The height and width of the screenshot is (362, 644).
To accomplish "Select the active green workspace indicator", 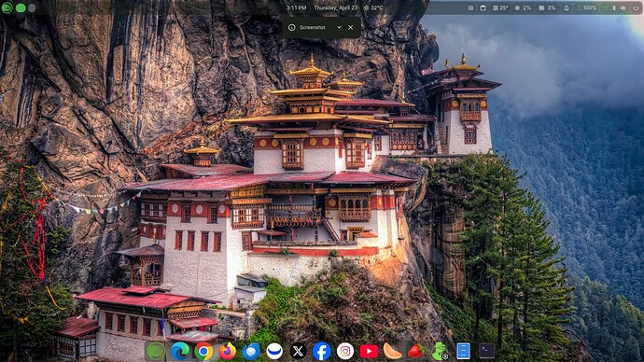I will pos(21,7).
